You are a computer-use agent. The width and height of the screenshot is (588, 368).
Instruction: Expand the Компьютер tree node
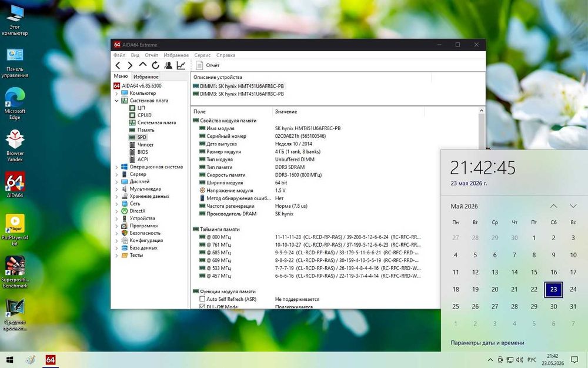tap(116, 93)
